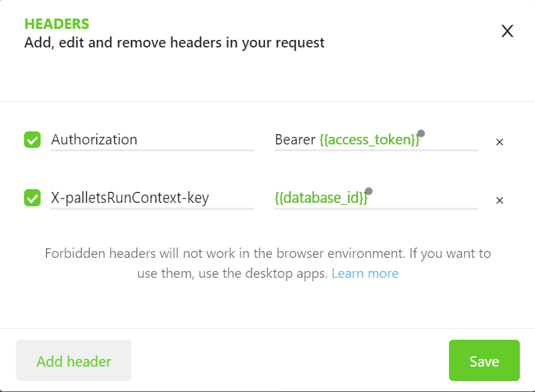Image resolution: width=535 pixels, height=392 pixels.
Task: Click empty space after the {{database_id}} value
Action: [427, 199]
